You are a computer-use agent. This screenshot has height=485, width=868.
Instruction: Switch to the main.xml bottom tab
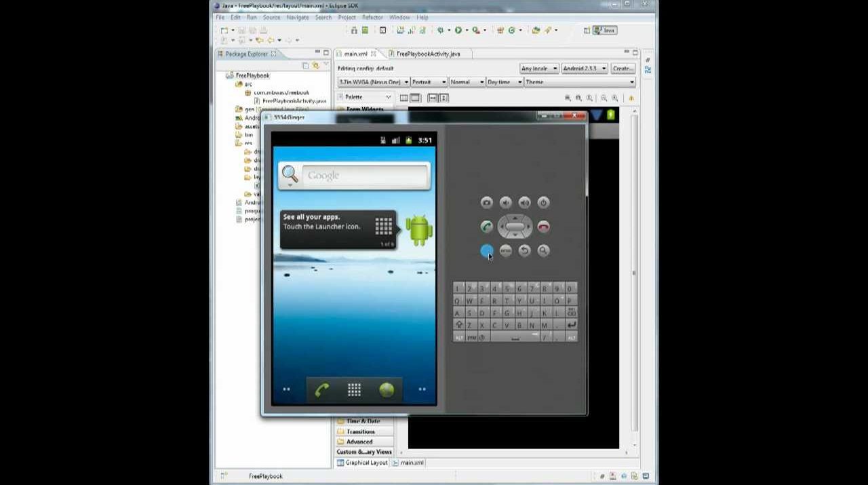click(x=412, y=463)
